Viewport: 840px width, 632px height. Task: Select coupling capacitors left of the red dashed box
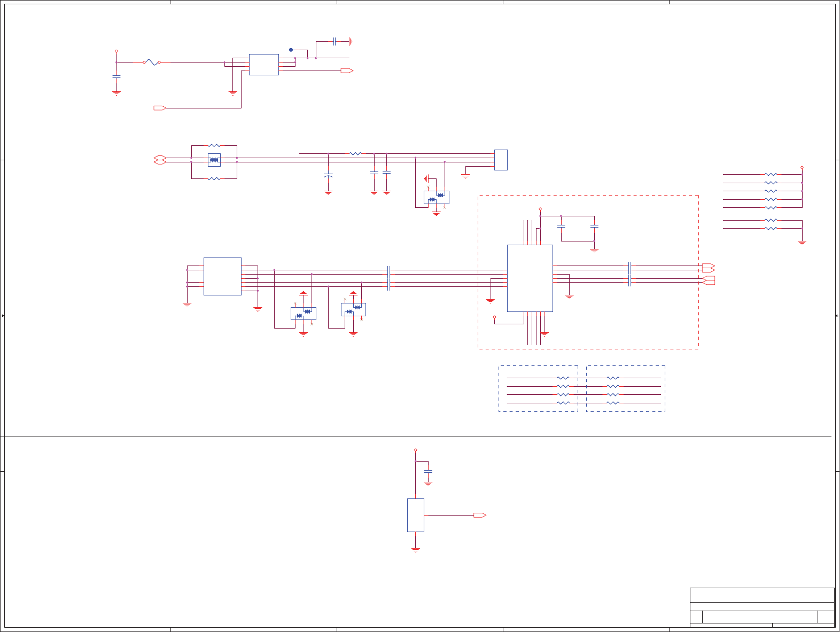(389, 278)
